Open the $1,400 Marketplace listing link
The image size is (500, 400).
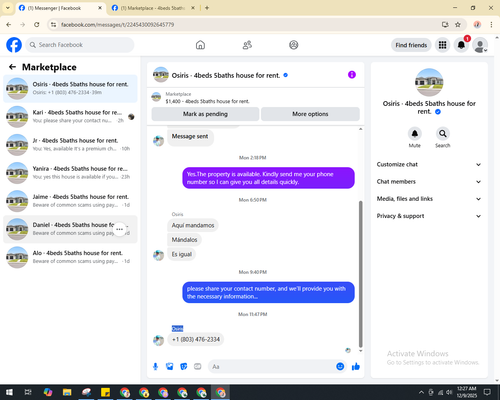pos(207,101)
